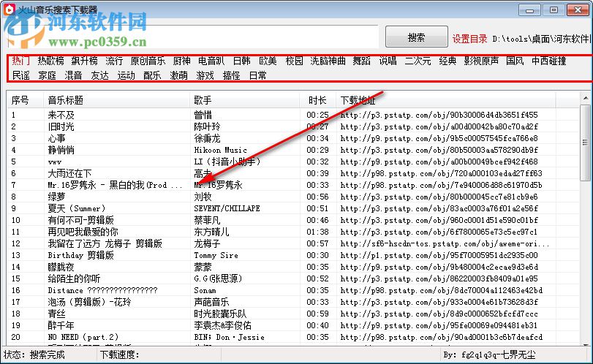Switch to the 舞蹈 category
Image resolution: width=593 pixels, height=364 pixels.
point(361,61)
